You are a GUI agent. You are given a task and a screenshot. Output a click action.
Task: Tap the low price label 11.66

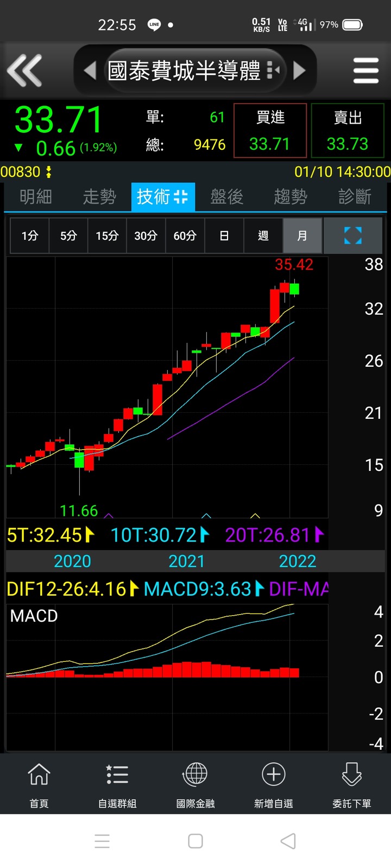pos(79,510)
